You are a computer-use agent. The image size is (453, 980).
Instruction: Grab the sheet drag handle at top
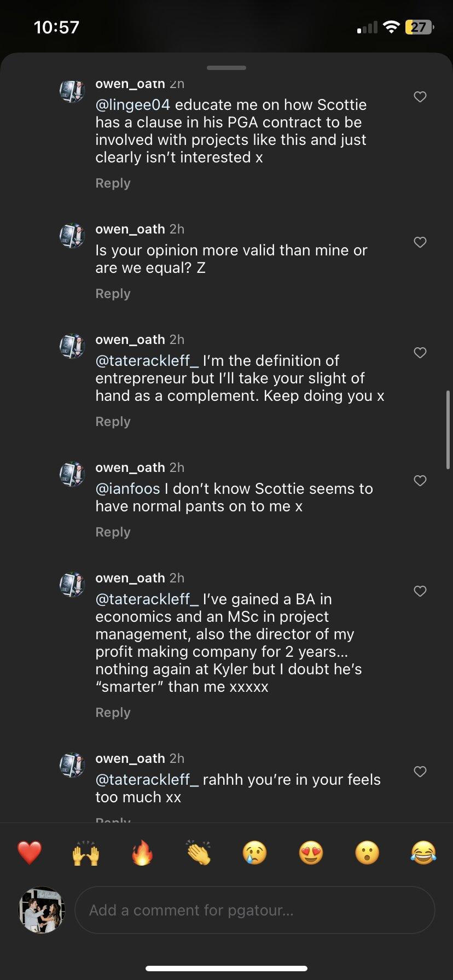(x=226, y=68)
